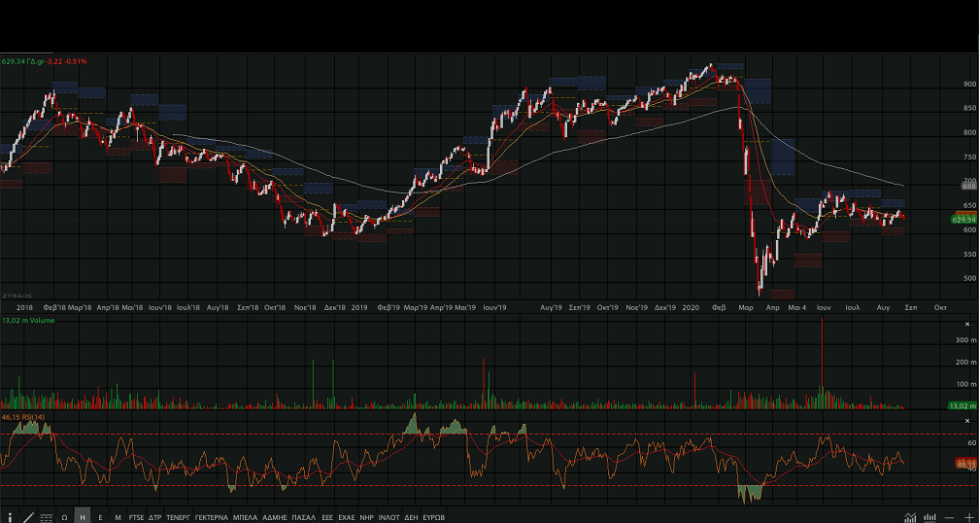Open the ΕΥΡΩΒ symbol shortcut
The width and height of the screenshot is (980, 523).
pos(432,517)
